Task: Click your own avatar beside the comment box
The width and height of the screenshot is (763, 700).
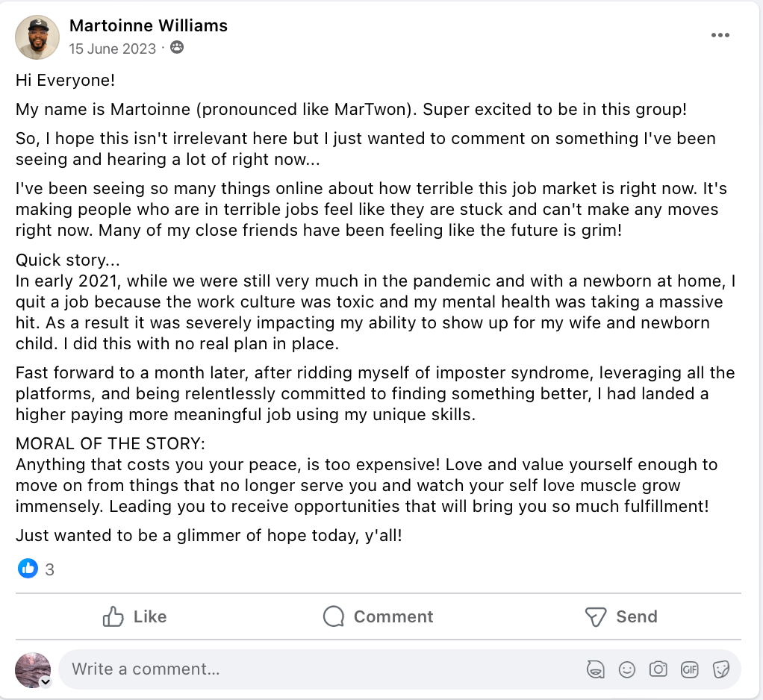Action: [32, 667]
